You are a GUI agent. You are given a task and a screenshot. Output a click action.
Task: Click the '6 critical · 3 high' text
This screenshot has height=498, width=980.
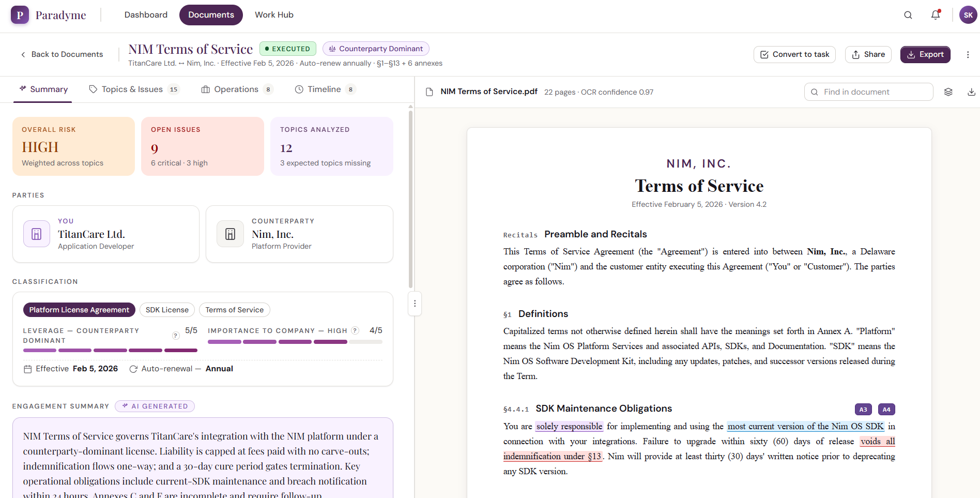click(179, 163)
